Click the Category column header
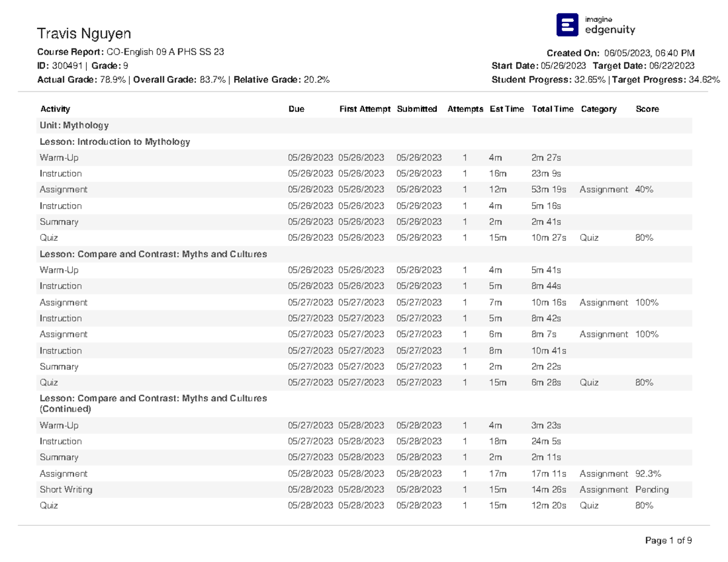The image size is (728, 562). coord(598,109)
